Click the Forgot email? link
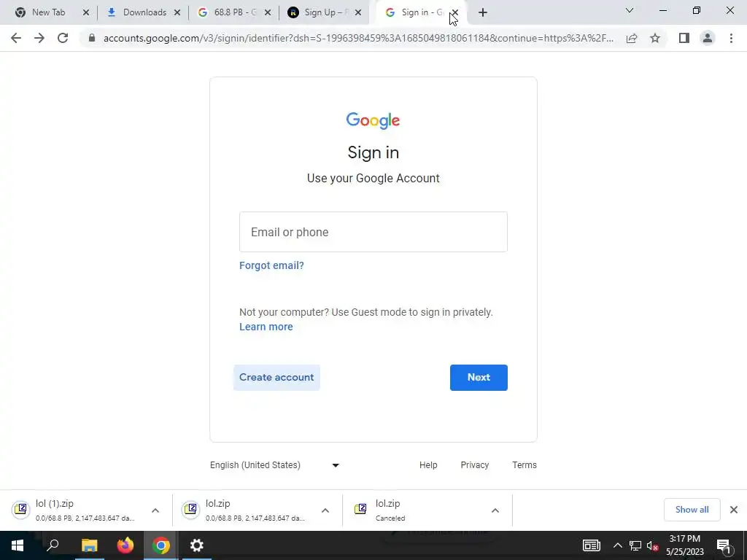 pos(271,265)
